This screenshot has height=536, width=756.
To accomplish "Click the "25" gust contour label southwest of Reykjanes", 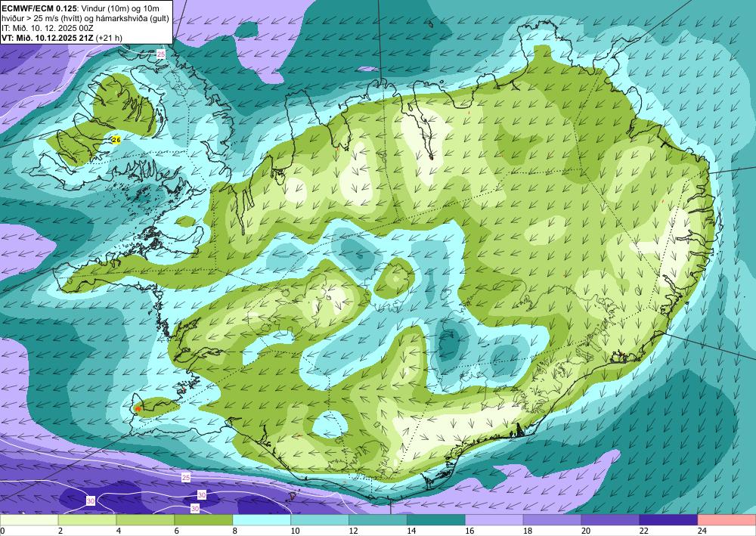I will click(x=186, y=478).
